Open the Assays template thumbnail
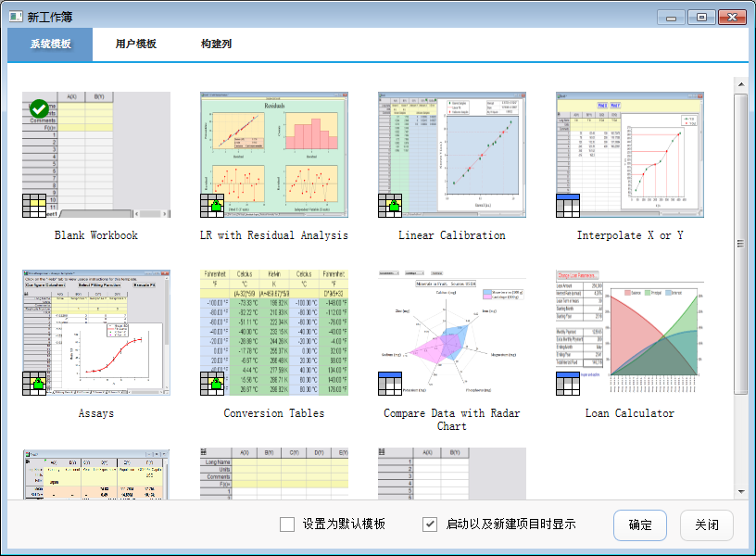This screenshot has width=756, height=556. click(96, 333)
